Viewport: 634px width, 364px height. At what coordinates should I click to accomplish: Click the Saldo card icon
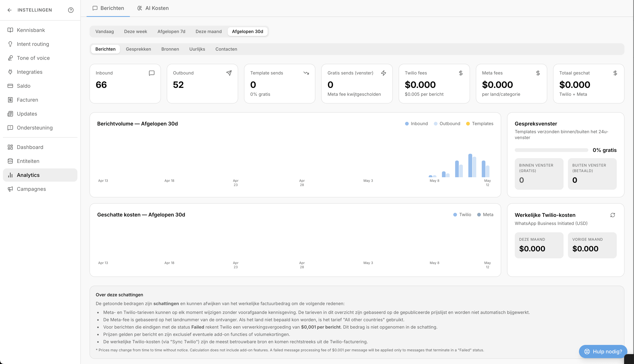[x=10, y=86]
